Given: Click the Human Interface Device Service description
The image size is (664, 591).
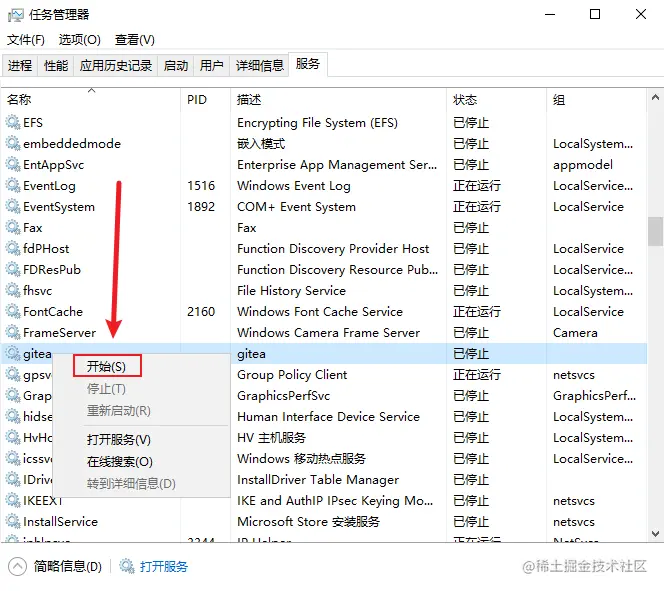Looking at the screenshot, I should click(329, 417).
